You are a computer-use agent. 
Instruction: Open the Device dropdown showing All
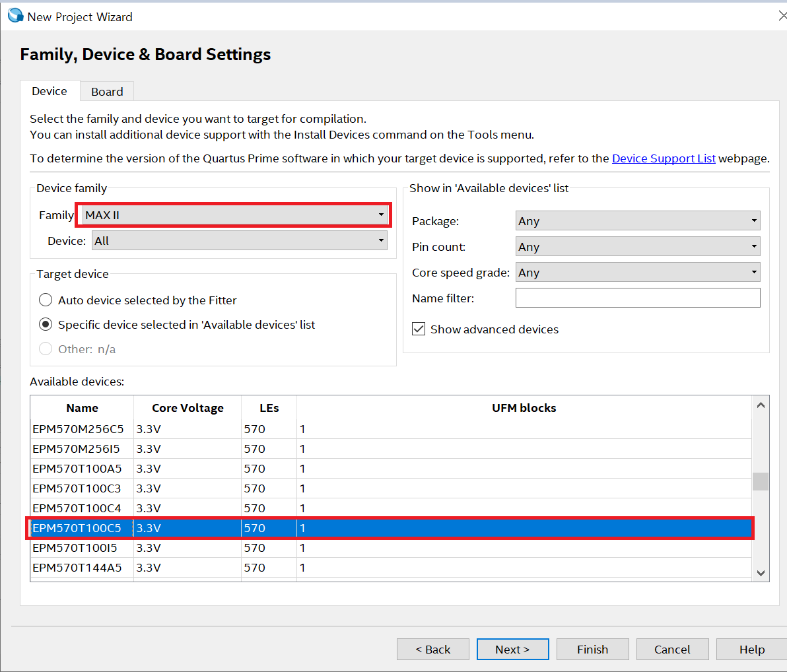(240, 241)
